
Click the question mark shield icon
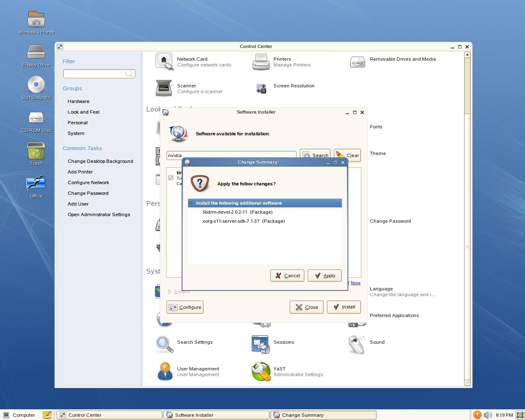pyautogui.click(x=200, y=183)
